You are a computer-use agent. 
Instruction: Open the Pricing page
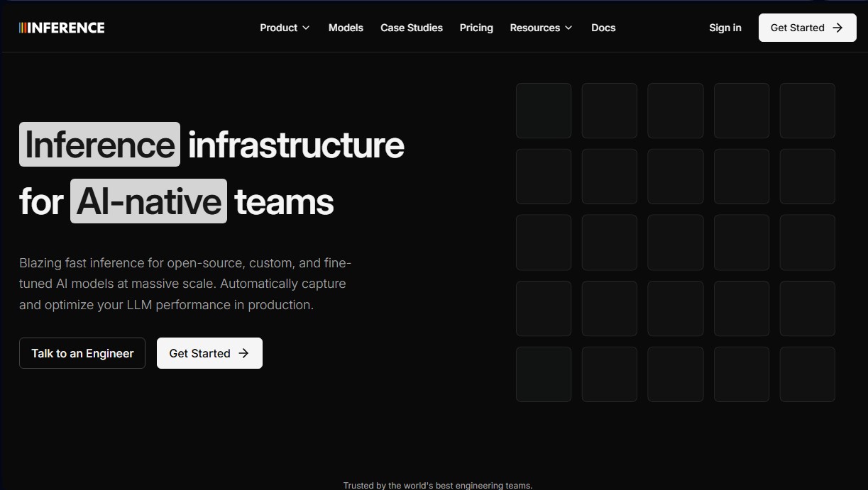coord(476,28)
